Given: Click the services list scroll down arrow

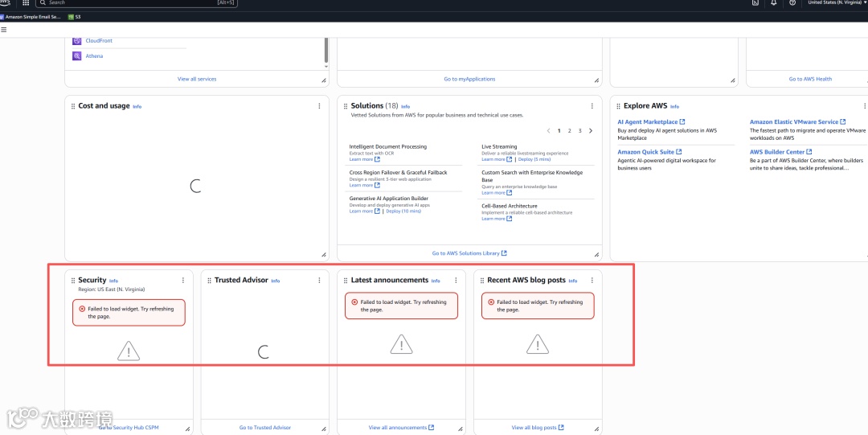Looking at the screenshot, I should pyautogui.click(x=326, y=67).
